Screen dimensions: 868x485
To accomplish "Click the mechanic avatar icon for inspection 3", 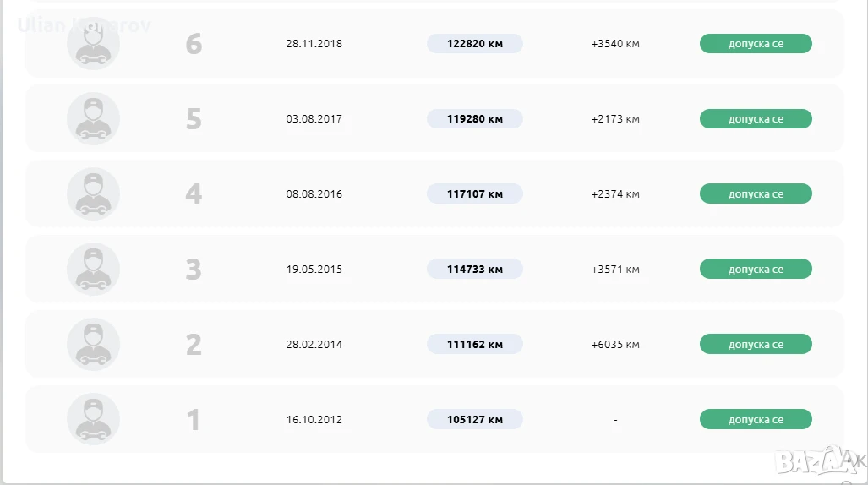I will point(93,269).
